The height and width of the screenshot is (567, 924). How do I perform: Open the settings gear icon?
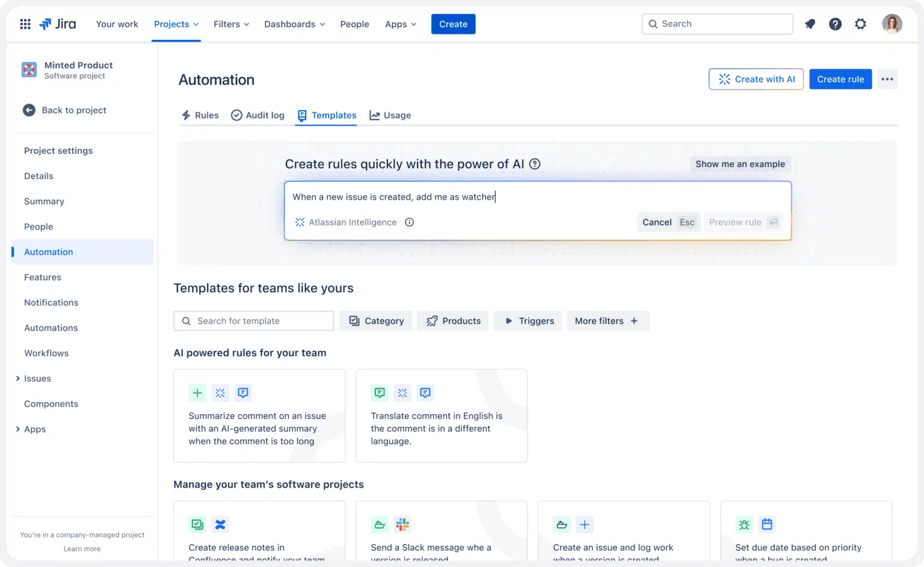[x=861, y=24]
